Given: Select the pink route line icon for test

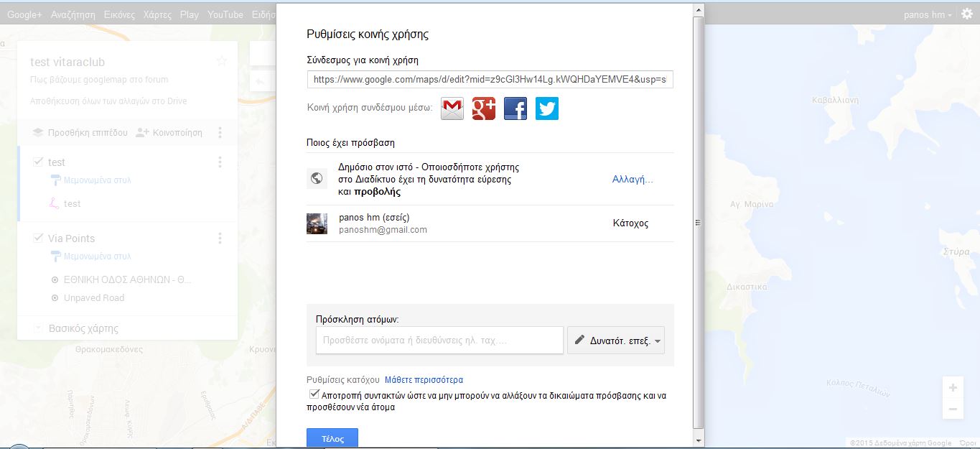Looking at the screenshot, I should 54,204.
